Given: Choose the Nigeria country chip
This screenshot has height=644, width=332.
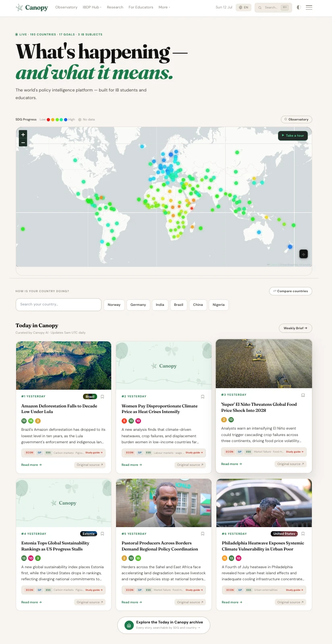Looking at the screenshot, I should pyautogui.click(x=219, y=305).
